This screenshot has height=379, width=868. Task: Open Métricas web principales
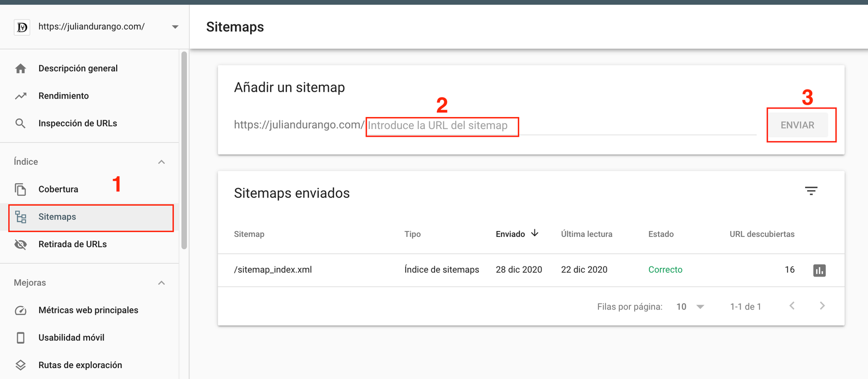click(90, 310)
